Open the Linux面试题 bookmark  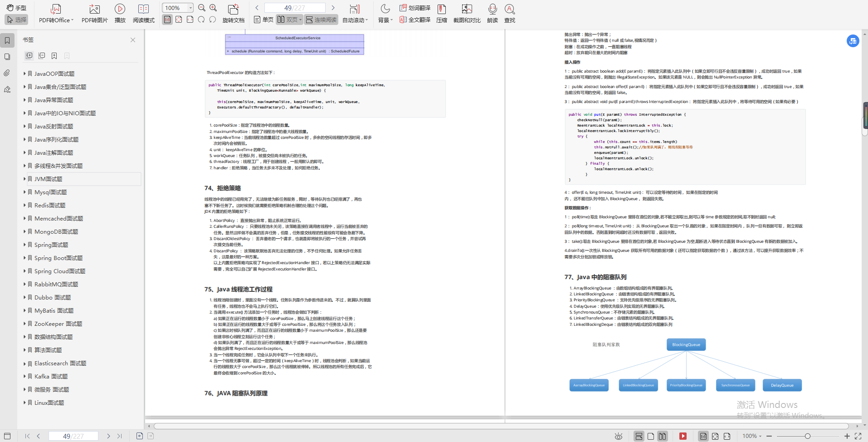tap(49, 403)
